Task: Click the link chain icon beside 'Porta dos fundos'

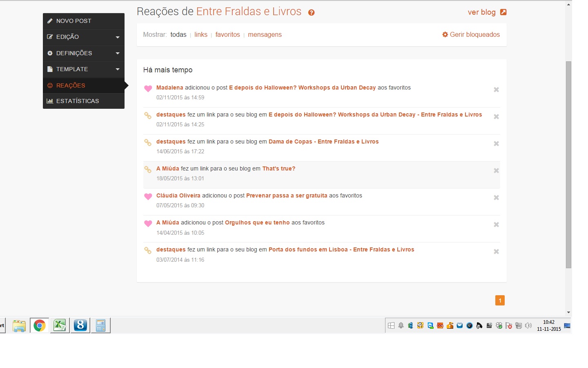Action: tap(148, 250)
